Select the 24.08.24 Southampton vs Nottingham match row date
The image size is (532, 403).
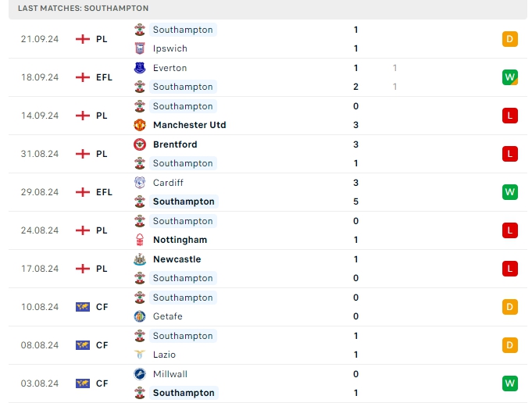tap(40, 230)
